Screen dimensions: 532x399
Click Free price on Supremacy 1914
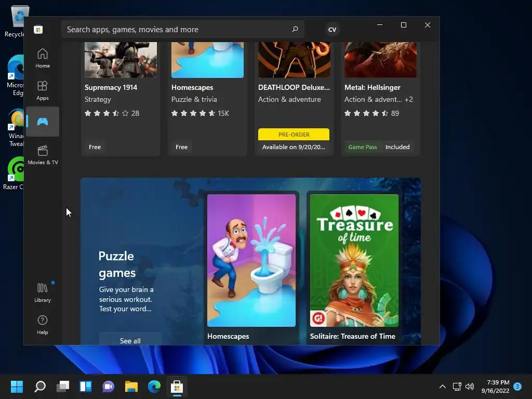95,147
